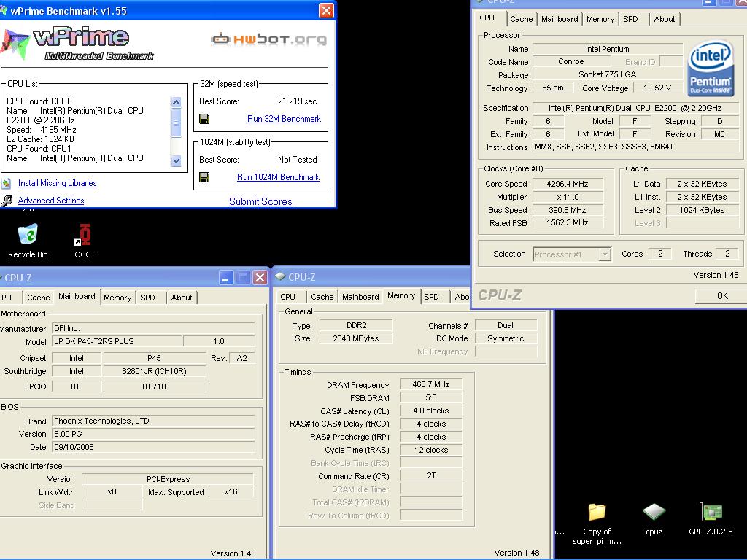Click the CPU-Z title icon of Memory window
This screenshot has width=747, height=560.
click(x=280, y=276)
